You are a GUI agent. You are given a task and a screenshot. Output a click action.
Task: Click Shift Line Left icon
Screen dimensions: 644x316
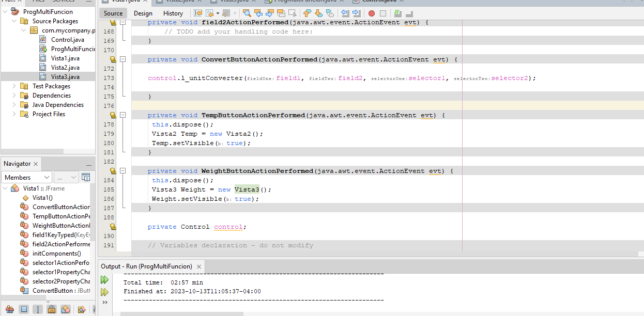click(345, 13)
